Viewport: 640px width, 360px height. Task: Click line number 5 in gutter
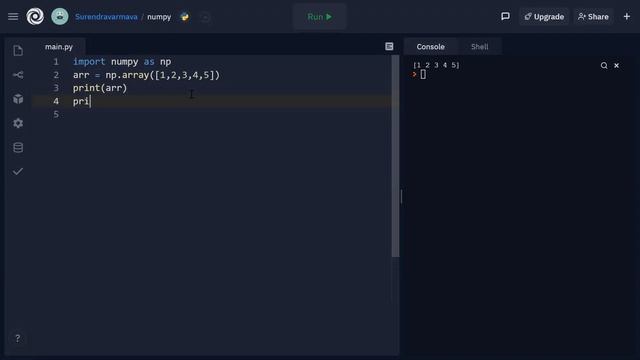pos(56,114)
